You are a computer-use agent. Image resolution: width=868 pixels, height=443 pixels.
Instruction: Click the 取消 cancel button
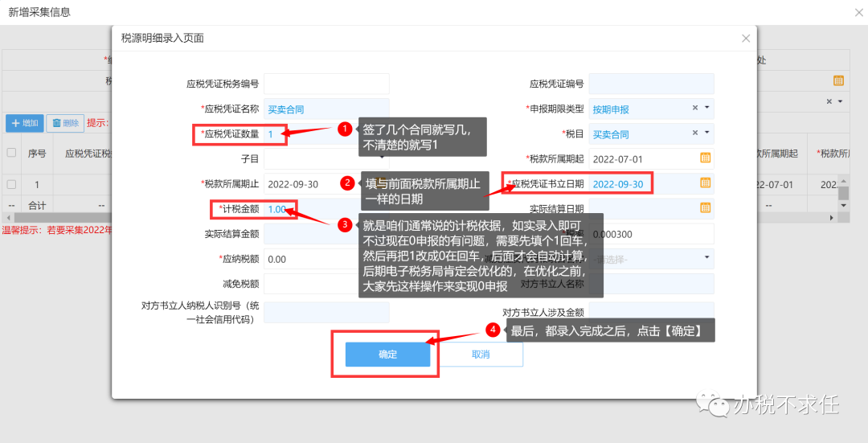[481, 355]
